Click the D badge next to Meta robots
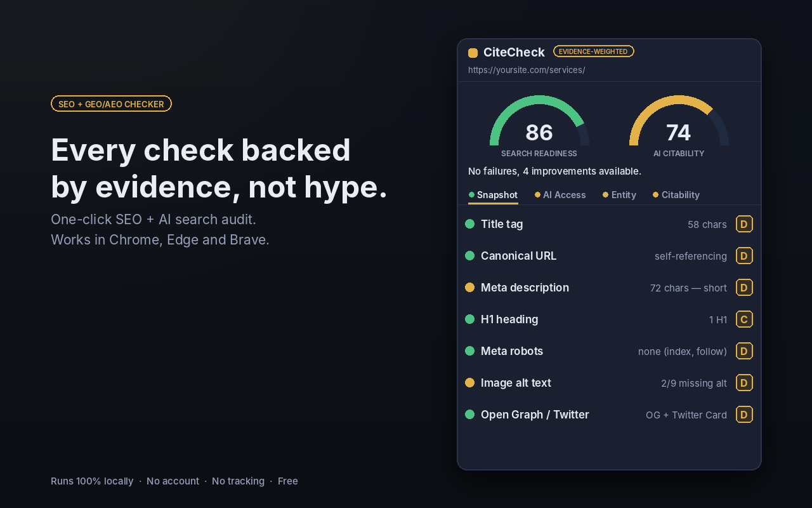The width and height of the screenshot is (812, 508). [744, 351]
